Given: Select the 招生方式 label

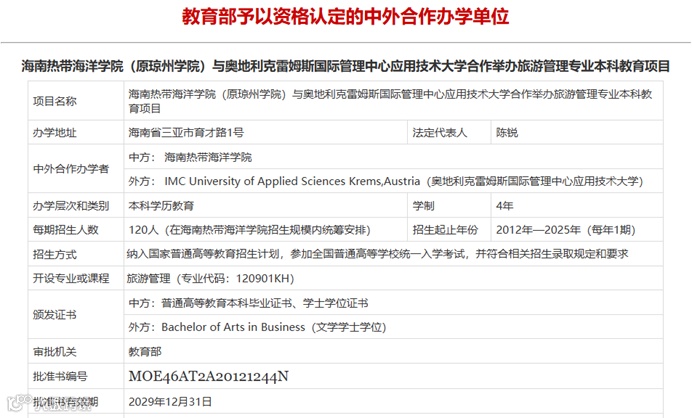Looking at the screenshot, I should coord(55,254).
